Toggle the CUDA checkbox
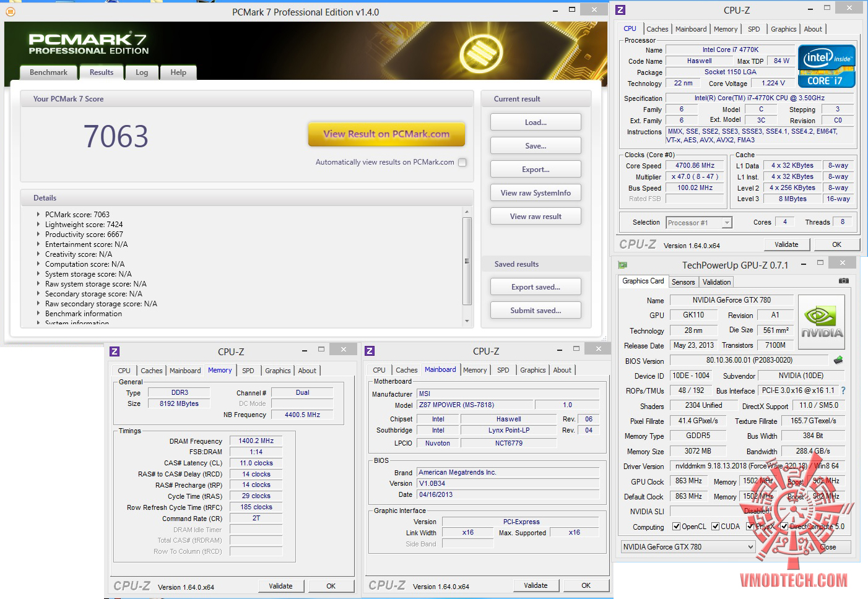This screenshot has width=868, height=599. (x=716, y=527)
